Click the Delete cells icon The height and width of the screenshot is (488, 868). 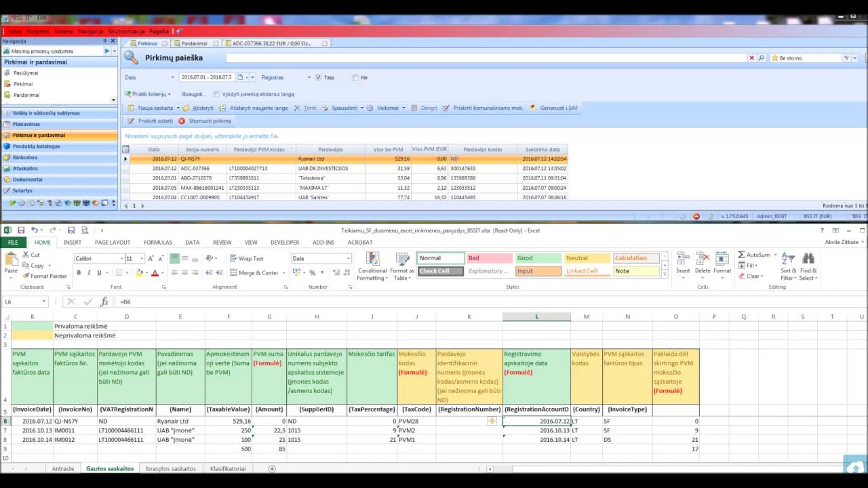pos(703,259)
